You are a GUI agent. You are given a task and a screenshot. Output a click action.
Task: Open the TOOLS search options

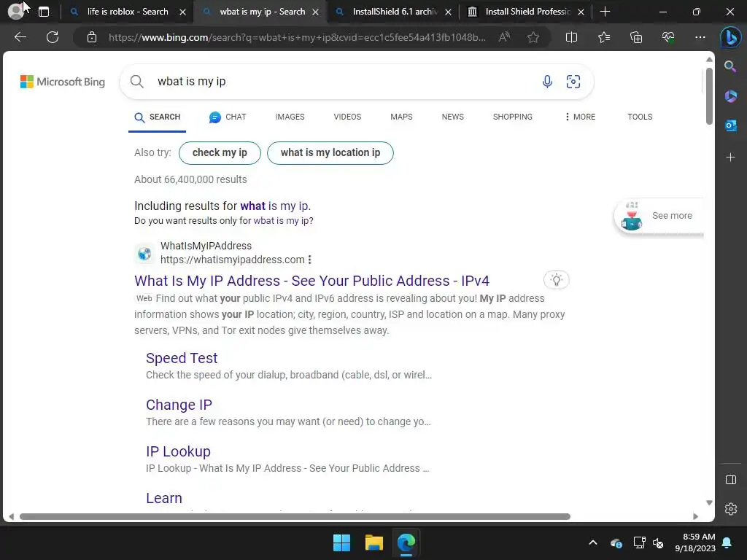point(640,117)
